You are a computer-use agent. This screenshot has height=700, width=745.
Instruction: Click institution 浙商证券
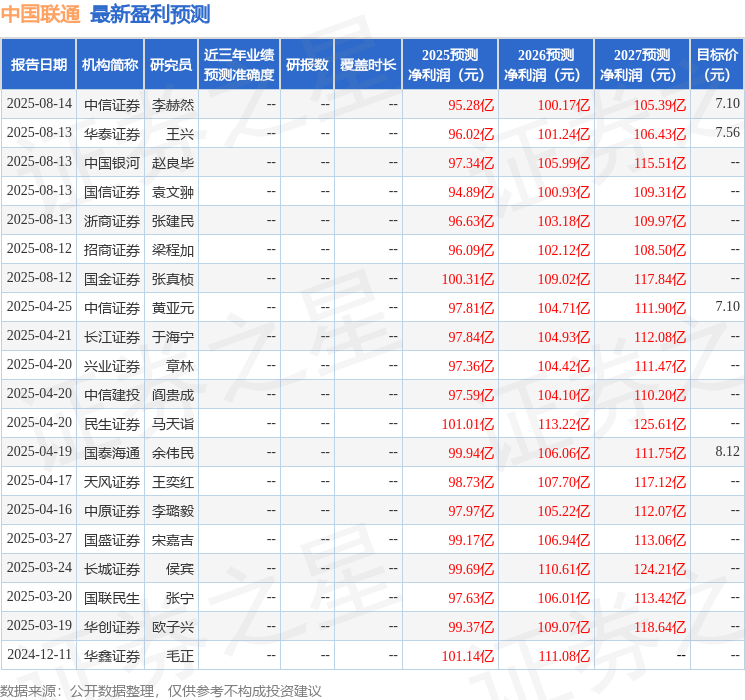pyautogui.click(x=112, y=221)
